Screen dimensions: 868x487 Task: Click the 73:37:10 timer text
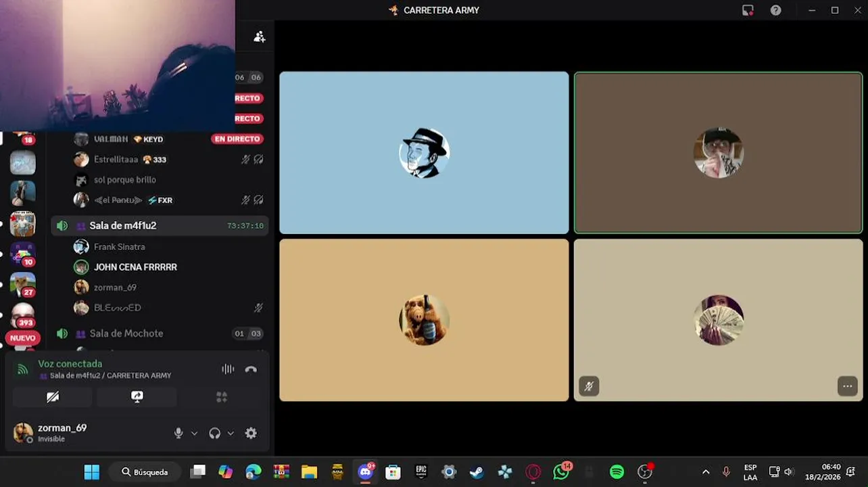click(245, 226)
